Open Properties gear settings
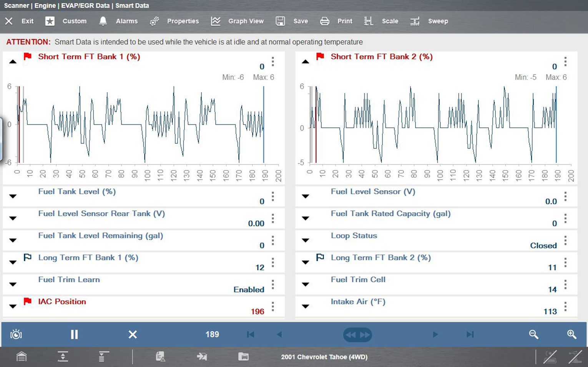 coord(154,21)
